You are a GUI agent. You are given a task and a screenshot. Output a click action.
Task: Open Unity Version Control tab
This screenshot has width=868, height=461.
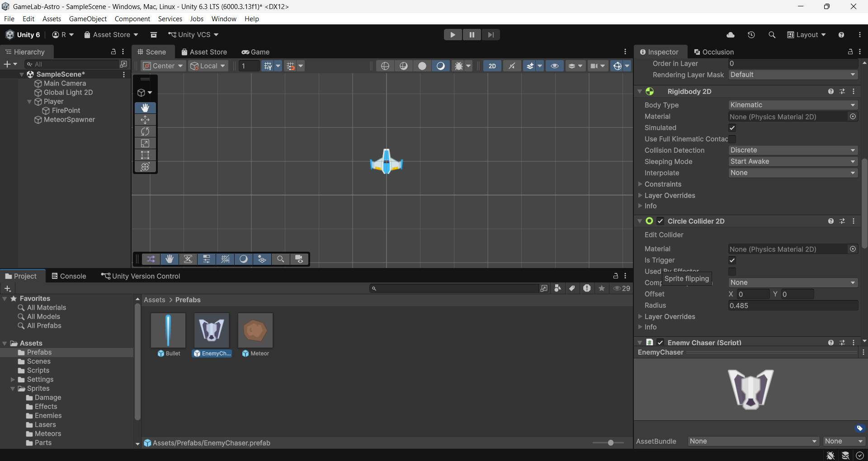click(x=141, y=276)
